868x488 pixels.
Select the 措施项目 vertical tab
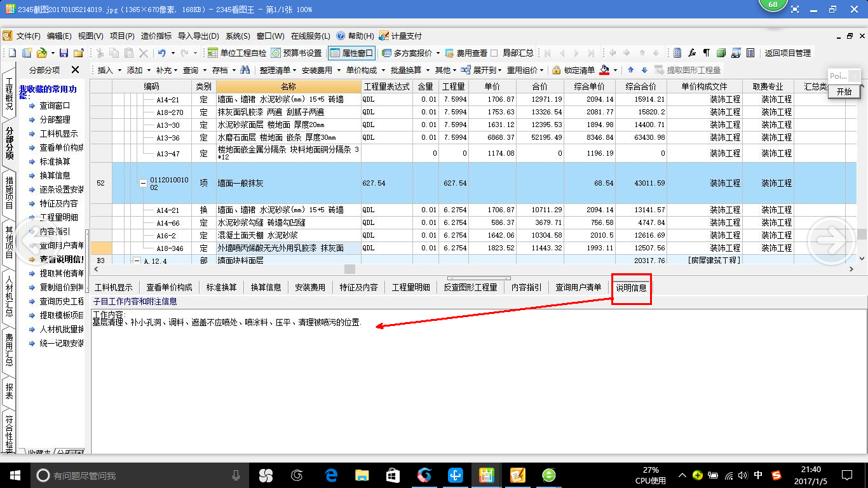pyautogui.click(x=9, y=193)
